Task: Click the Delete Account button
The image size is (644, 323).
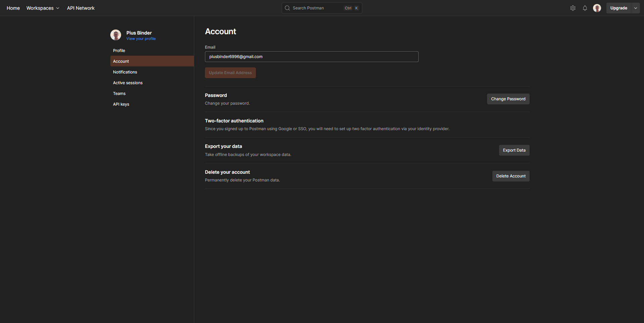Action: 511,176
